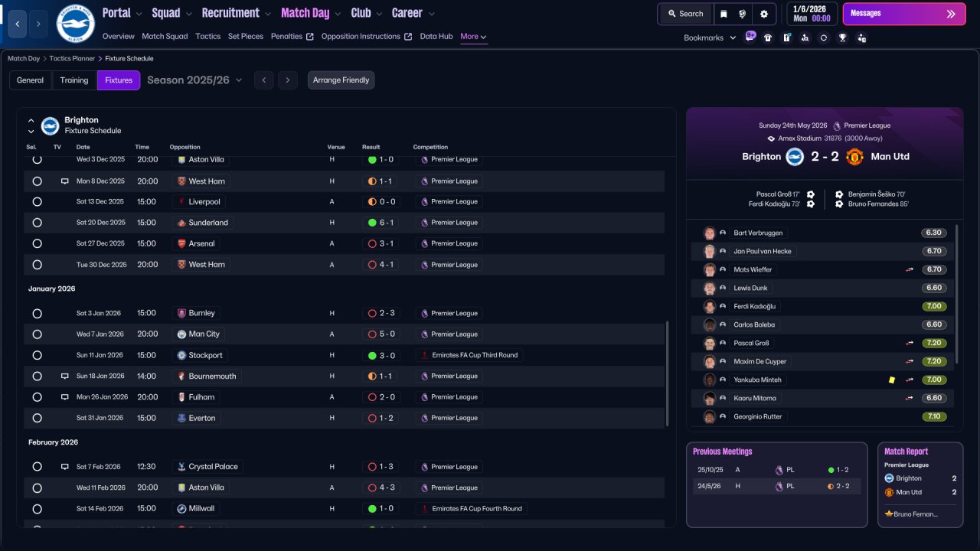Click the substitution icon beside Mats Wieffer
980x551 pixels.
click(x=910, y=269)
